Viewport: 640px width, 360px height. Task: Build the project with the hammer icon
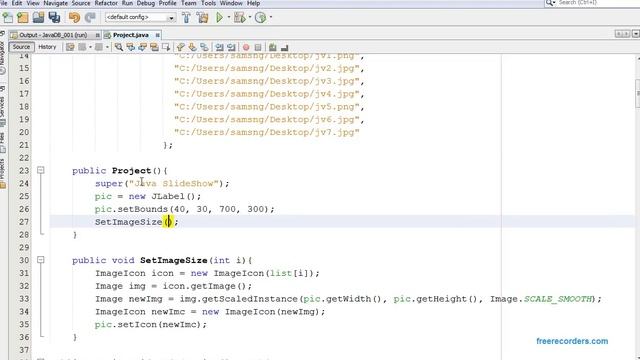(x=186, y=18)
